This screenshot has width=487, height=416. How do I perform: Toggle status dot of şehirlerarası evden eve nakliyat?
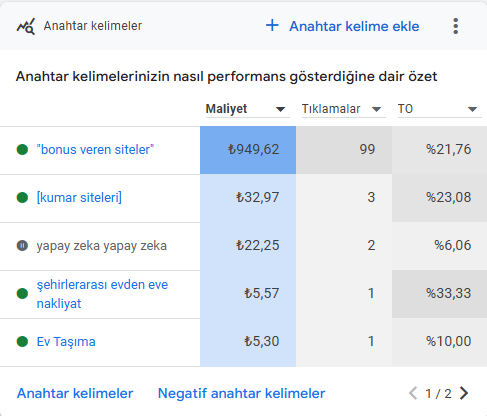click(22, 294)
